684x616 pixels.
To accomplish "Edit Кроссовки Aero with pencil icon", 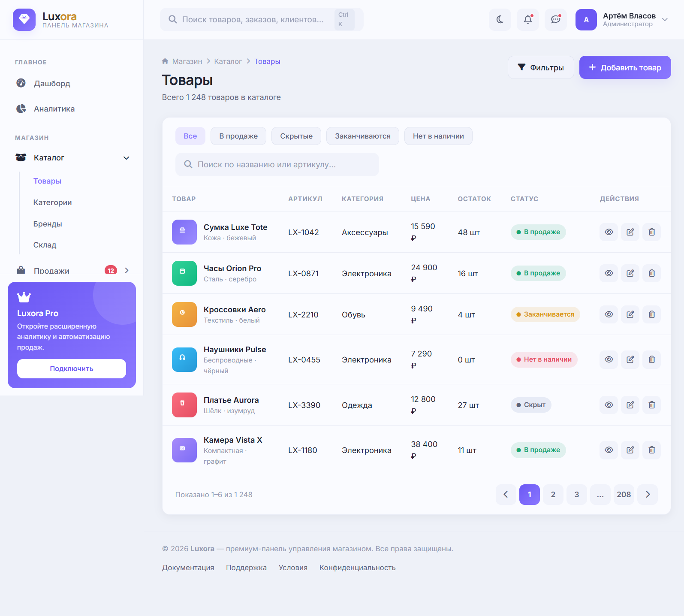I will tap(630, 314).
